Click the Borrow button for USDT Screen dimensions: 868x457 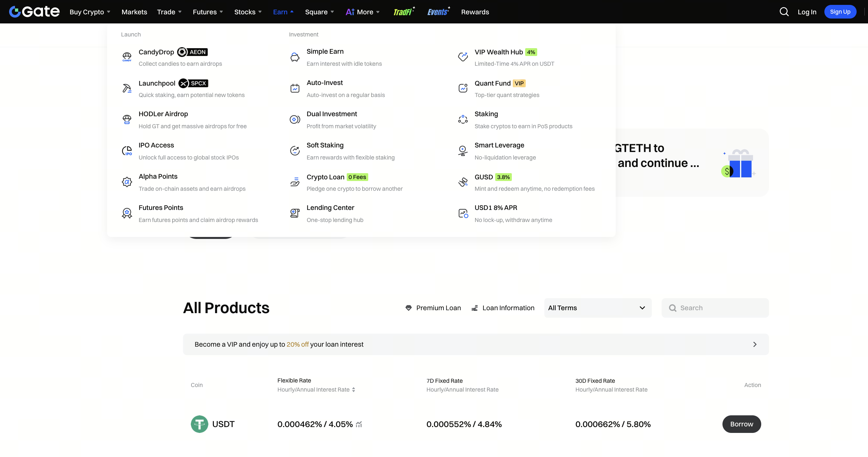741,424
